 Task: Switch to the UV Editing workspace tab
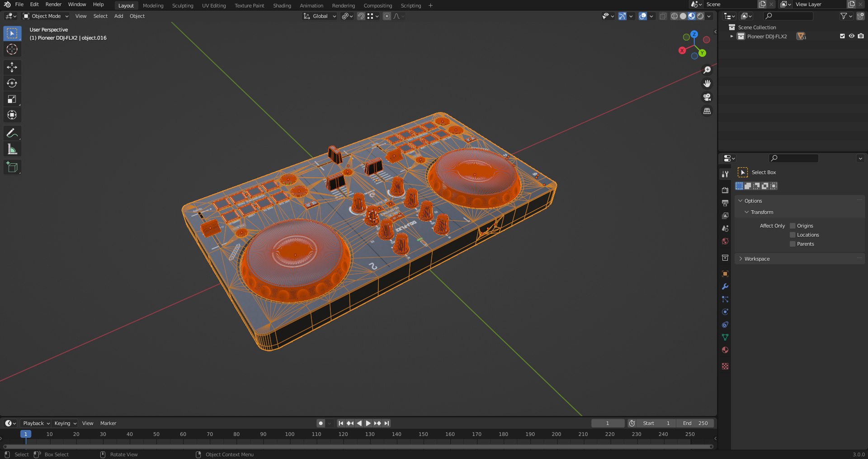(x=214, y=6)
